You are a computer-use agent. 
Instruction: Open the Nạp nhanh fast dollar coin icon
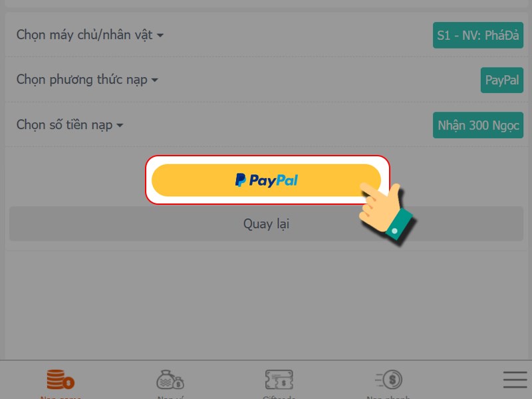[389, 379]
